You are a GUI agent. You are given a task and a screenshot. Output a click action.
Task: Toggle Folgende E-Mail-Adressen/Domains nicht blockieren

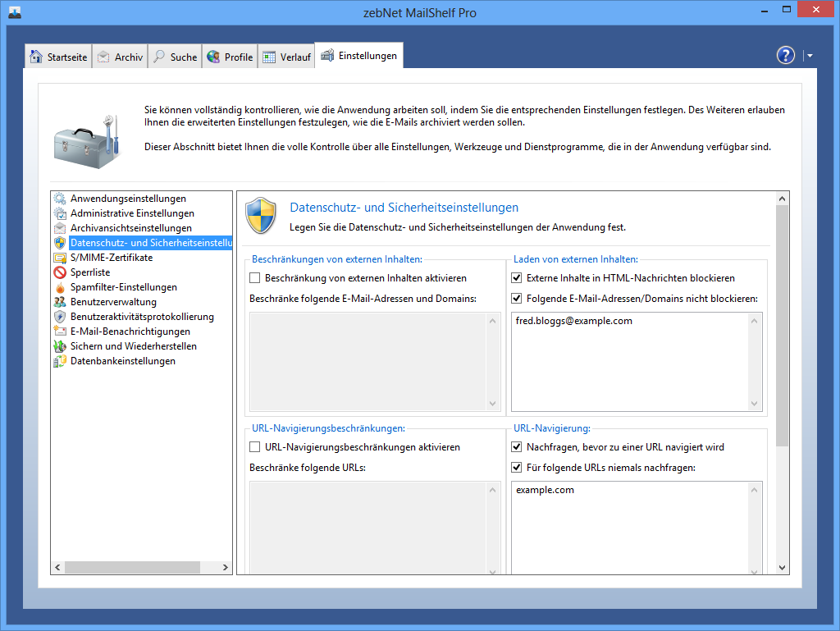coord(517,299)
